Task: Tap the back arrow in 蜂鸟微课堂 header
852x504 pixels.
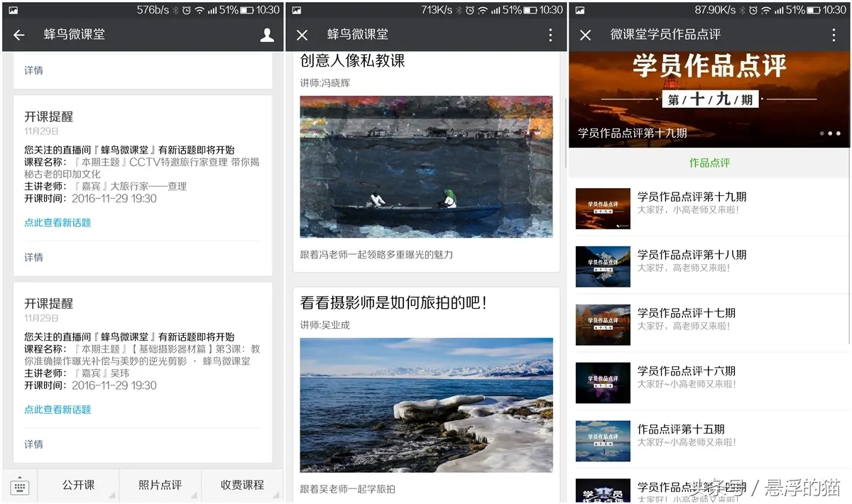Action: click(18, 34)
